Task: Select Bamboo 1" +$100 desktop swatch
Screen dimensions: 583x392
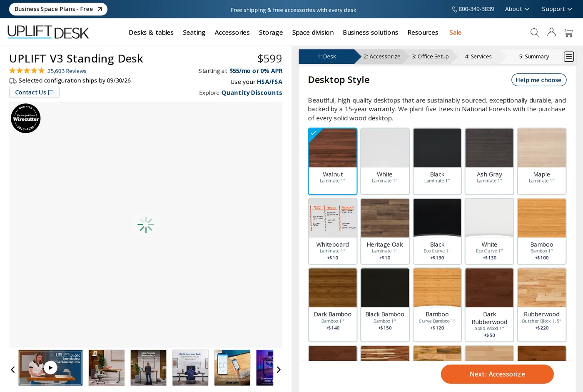Action: click(542, 231)
